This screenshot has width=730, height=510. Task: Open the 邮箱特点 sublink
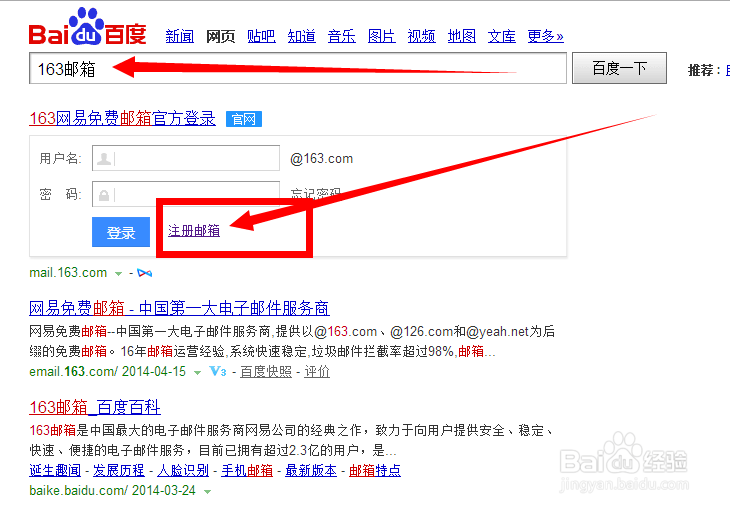375,470
